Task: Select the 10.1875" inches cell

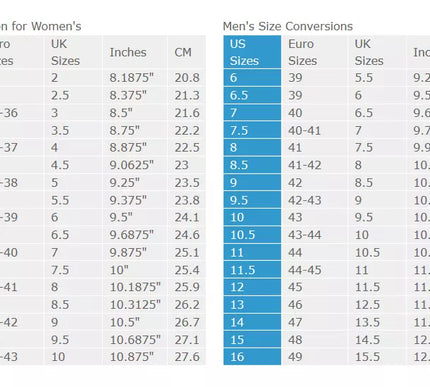Action: (135, 287)
